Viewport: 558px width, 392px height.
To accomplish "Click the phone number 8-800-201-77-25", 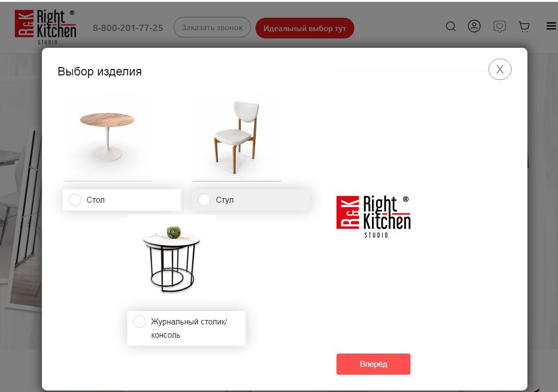I will click(x=128, y=28).
